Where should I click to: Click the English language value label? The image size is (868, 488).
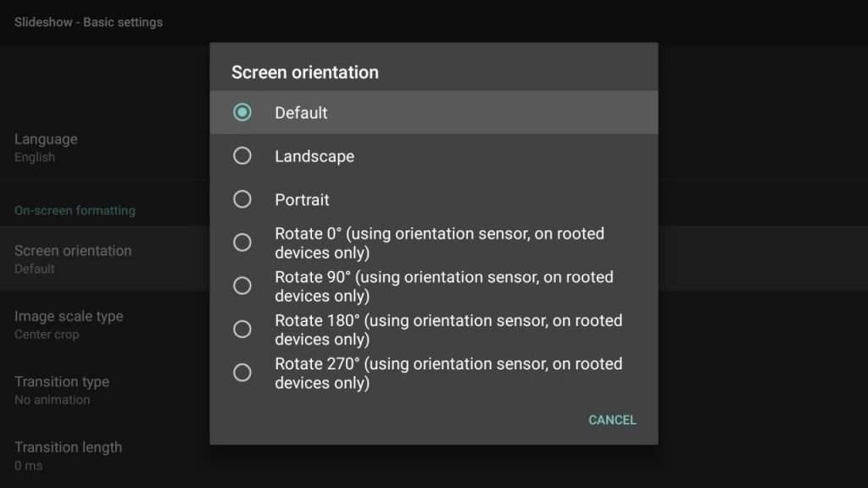(x=35, y=157)
